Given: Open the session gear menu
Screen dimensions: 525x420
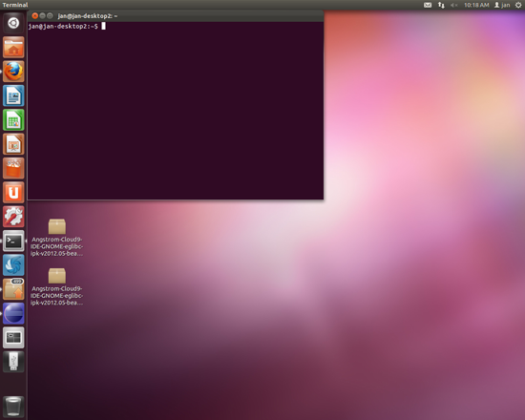Looking at the screenshot, I should [518, 5].
